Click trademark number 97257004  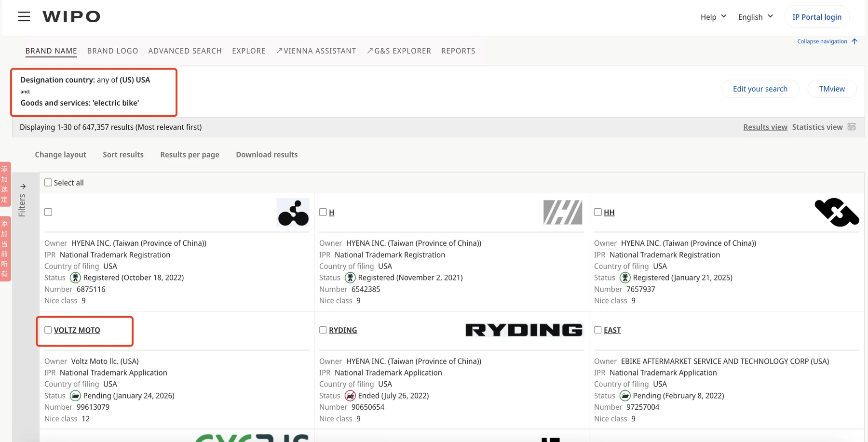(x=643, y=407)
